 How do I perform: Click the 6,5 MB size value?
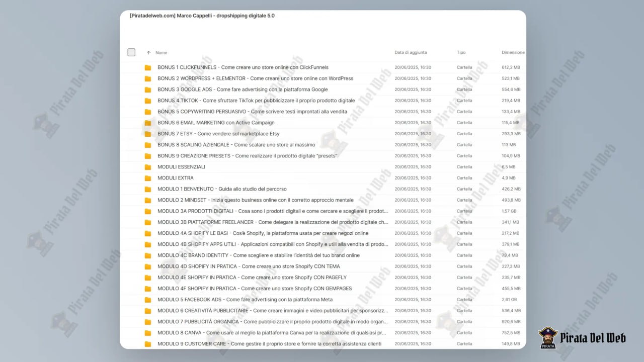click(x=509, y=167)
